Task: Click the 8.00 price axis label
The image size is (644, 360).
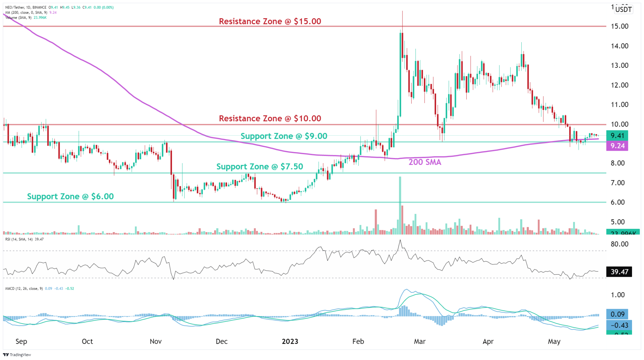Action: coord(617,163)
